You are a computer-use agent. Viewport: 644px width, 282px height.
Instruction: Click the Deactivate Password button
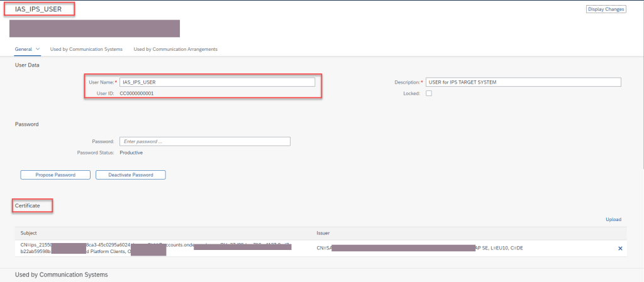click(x=130, y=175)
